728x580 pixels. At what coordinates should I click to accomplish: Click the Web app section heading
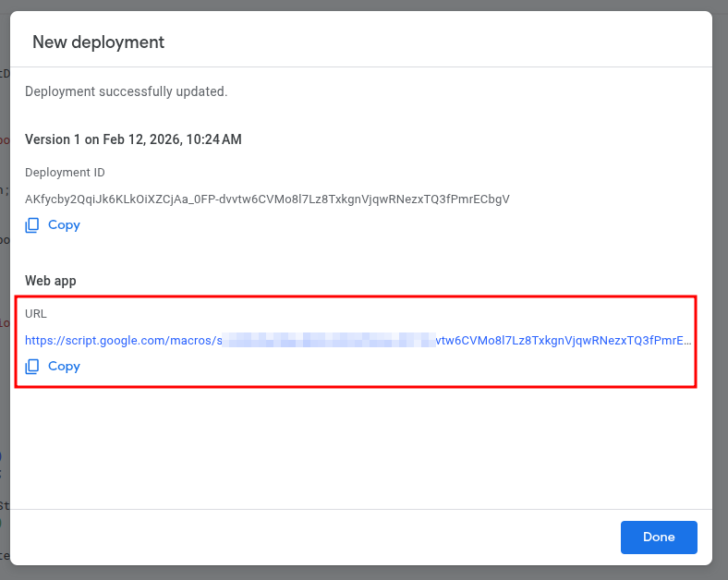coord(51,280)
